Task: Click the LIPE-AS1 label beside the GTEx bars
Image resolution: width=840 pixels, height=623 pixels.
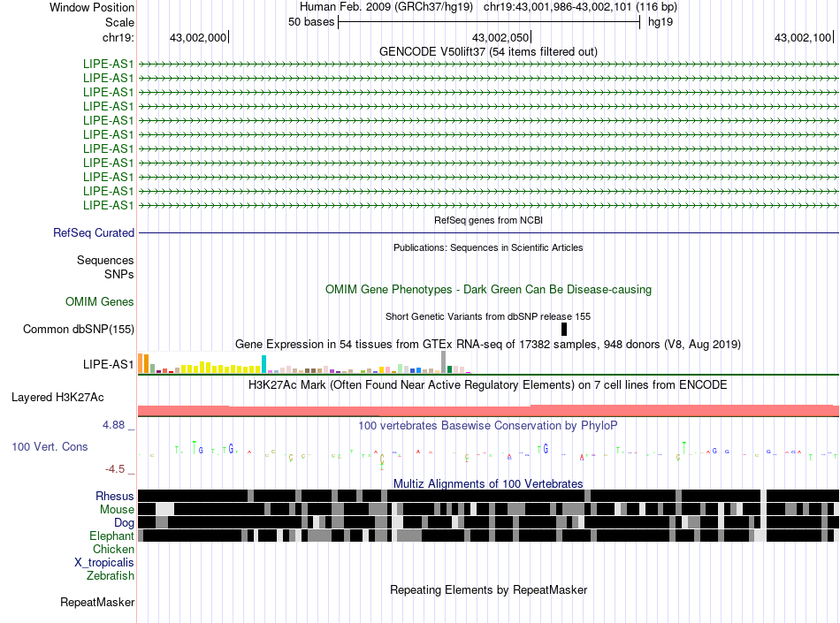Action: tap(108, 364)
